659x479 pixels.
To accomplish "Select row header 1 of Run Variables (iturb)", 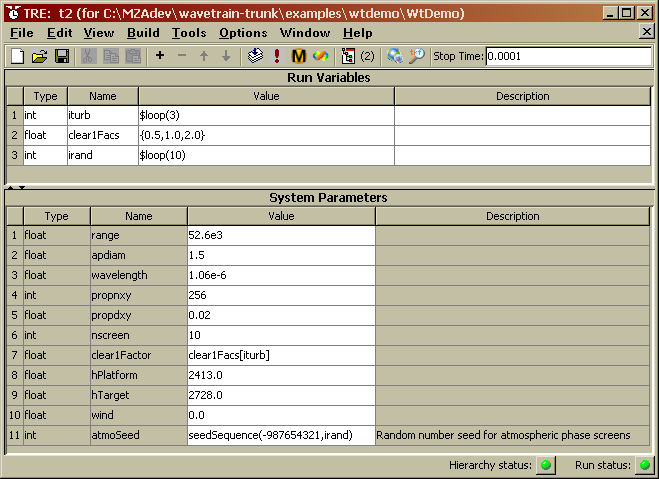I will click(x=15, y=115).
